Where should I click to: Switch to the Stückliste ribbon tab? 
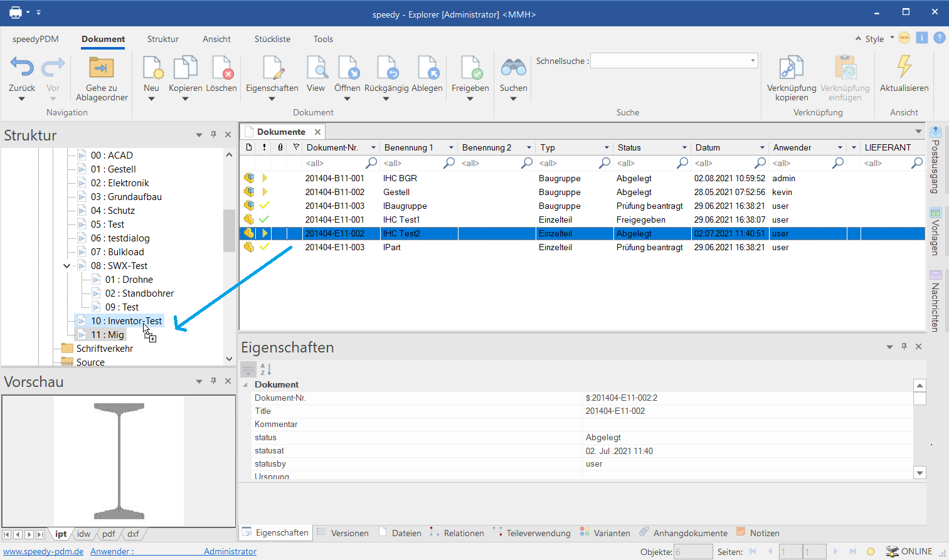click(x=272, y=39)
